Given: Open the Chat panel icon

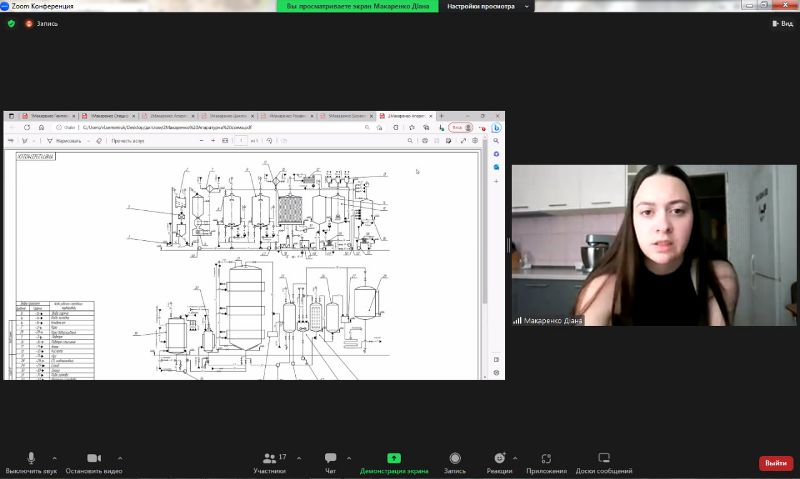Looking at the screenshot, I should [x=330, y=459].
